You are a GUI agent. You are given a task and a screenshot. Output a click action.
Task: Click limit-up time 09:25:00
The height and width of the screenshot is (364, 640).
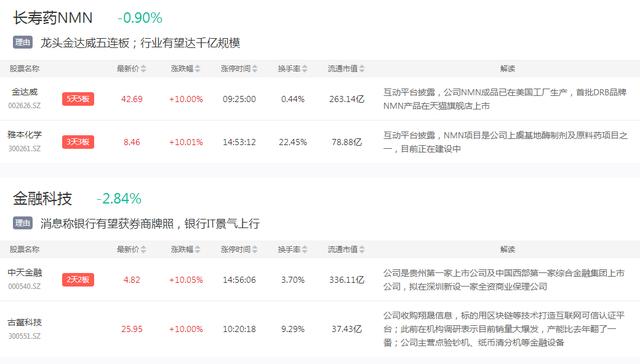point(239,99)
